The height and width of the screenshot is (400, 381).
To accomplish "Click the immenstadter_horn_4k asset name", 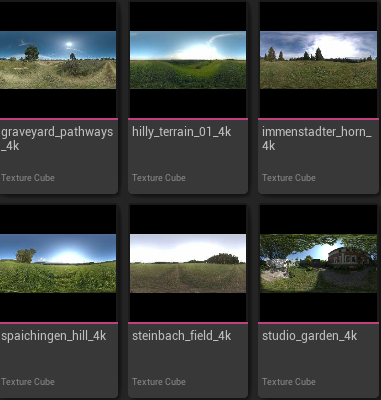I will 317,139.
